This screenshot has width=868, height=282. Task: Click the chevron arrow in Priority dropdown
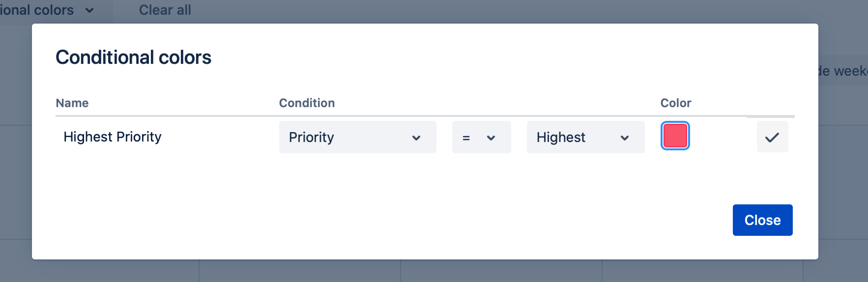(x=416, y=138)
